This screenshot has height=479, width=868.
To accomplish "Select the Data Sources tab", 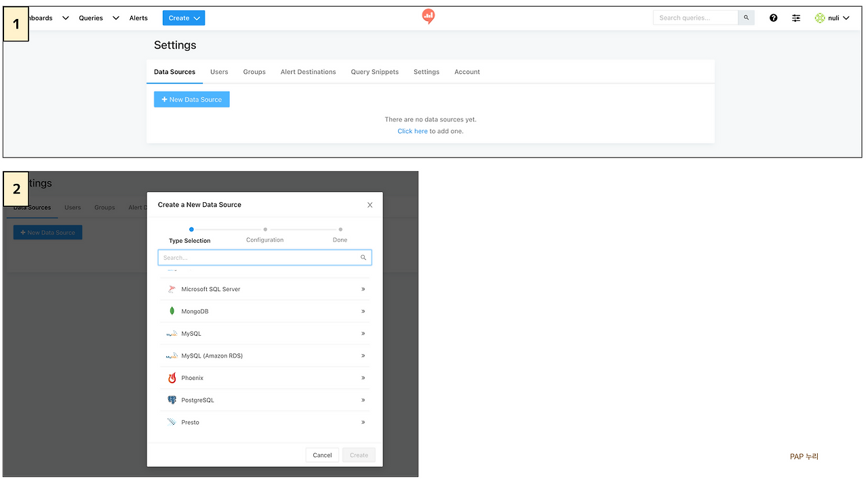I will (x=174, y=72).
